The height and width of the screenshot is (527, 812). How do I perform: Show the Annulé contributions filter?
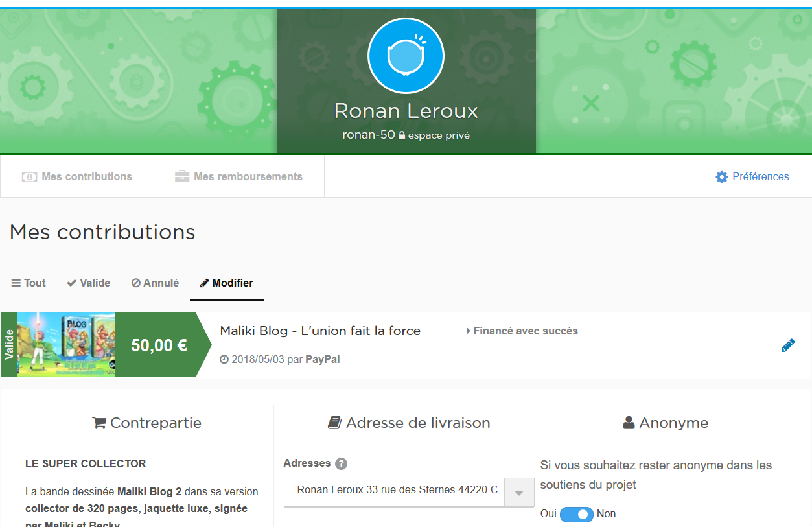(x=155, y=283)
